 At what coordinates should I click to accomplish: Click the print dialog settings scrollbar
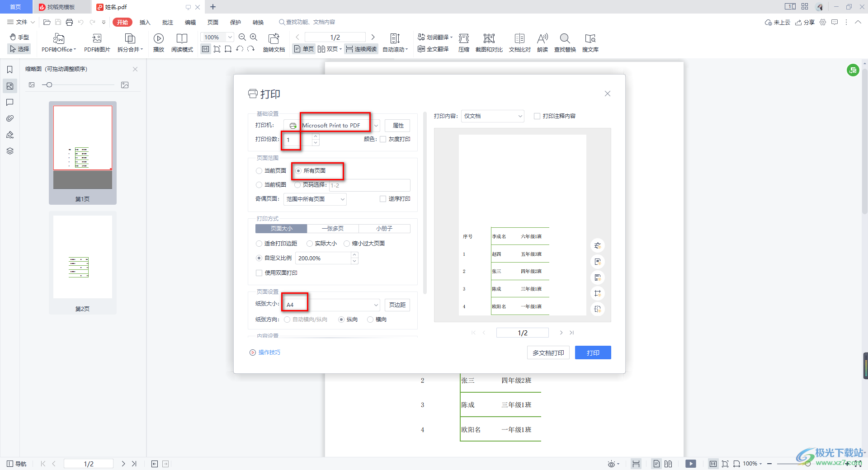click(x=425, y=203)
